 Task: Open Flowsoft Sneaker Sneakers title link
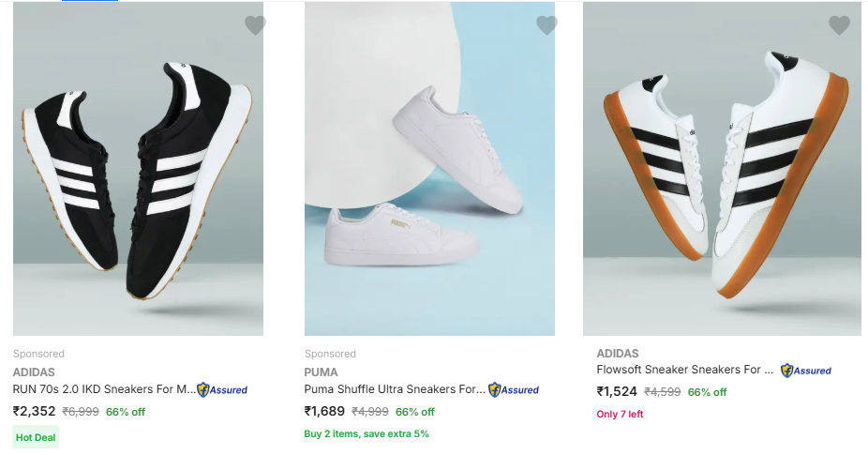[x=685, y=370]
